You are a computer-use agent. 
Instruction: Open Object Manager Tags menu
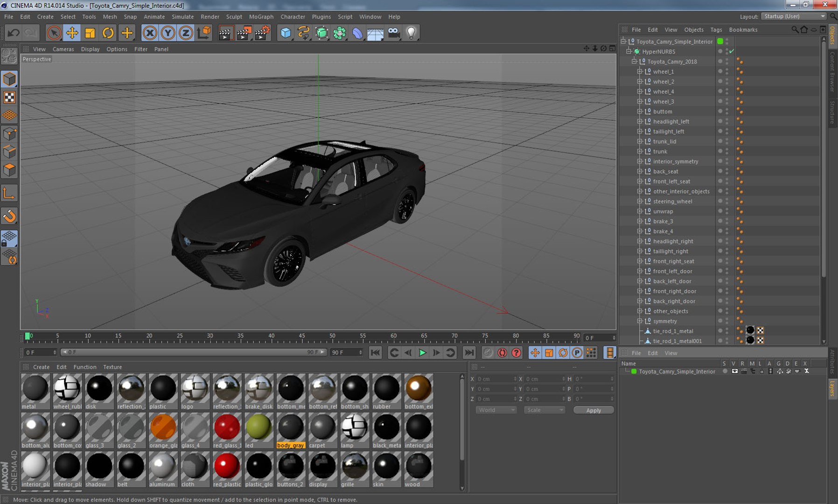click(716, 29)
